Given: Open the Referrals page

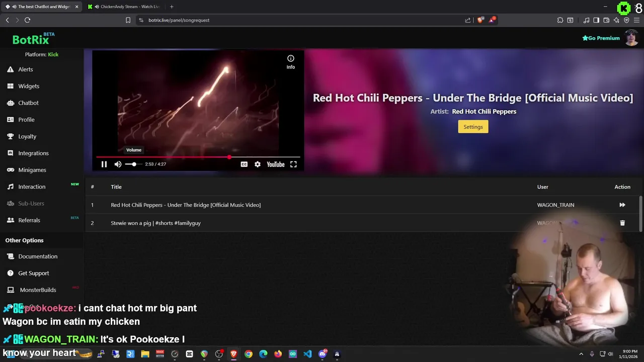Looking at the screenshot, I should click(29, 220).
